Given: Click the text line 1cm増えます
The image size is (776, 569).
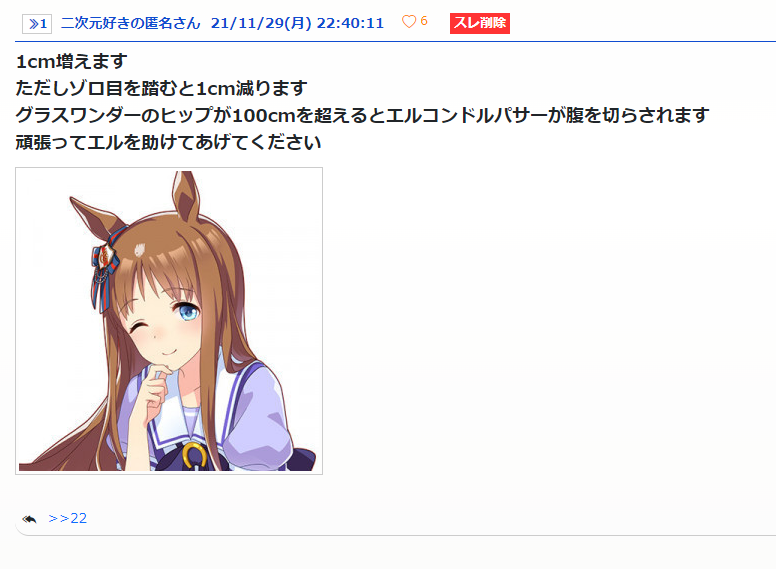Looking at the screenshot, I should [72, 62].
